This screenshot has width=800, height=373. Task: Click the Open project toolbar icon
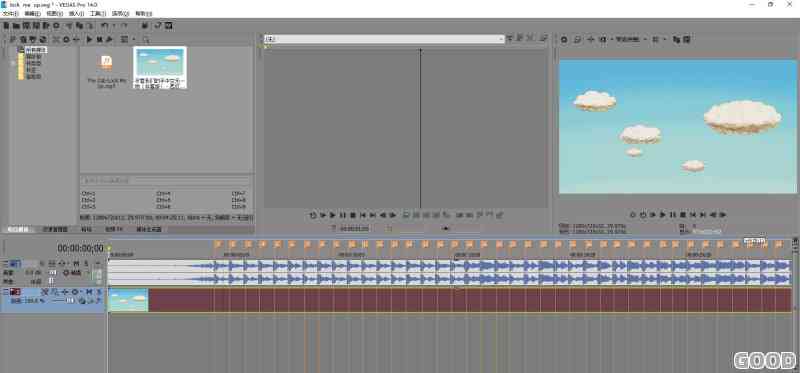click(x=16, y=26)
